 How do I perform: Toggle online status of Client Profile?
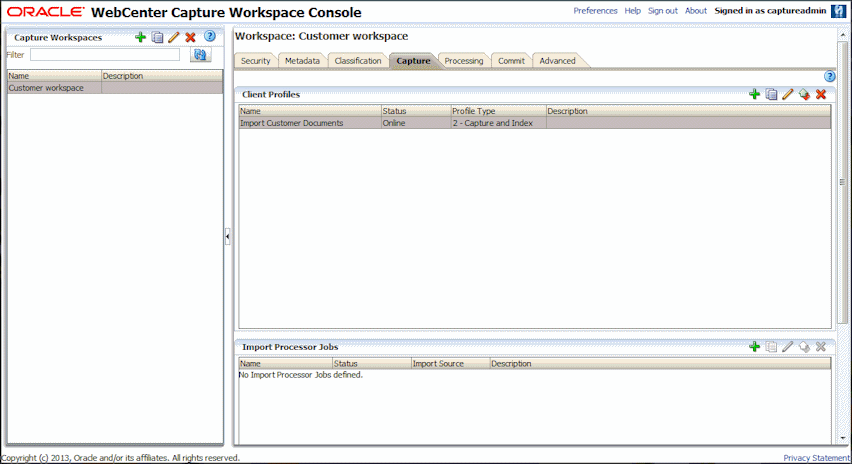click(804, 94)
